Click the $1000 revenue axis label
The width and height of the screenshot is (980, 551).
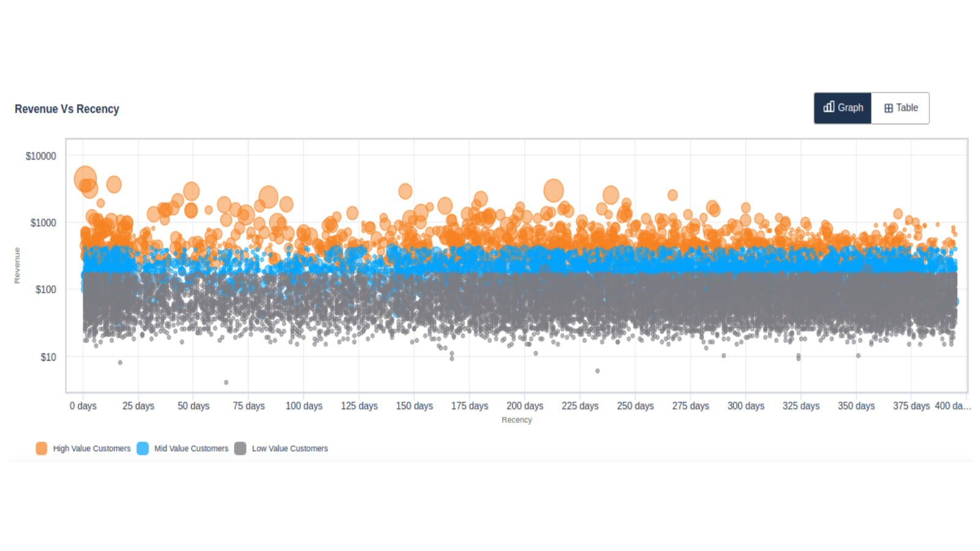(43, 223)
